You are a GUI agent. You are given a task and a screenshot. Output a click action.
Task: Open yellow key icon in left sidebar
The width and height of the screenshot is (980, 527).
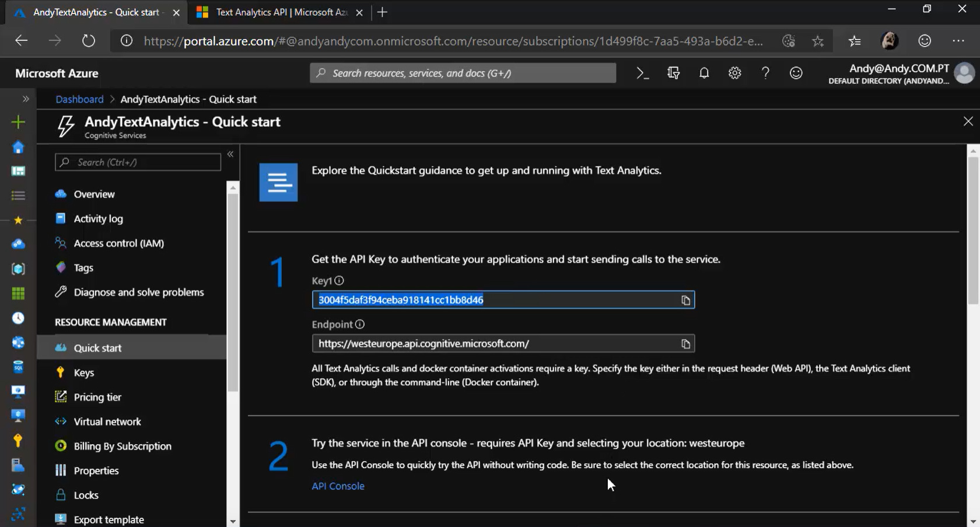coord(18,440)
